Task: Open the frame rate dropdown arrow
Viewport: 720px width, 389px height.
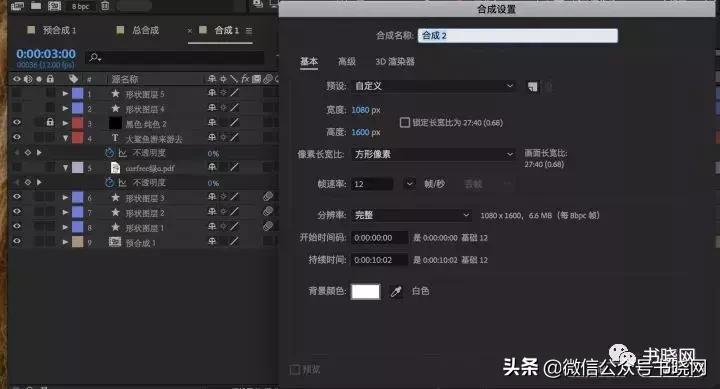Action: (x=409, y=184)
